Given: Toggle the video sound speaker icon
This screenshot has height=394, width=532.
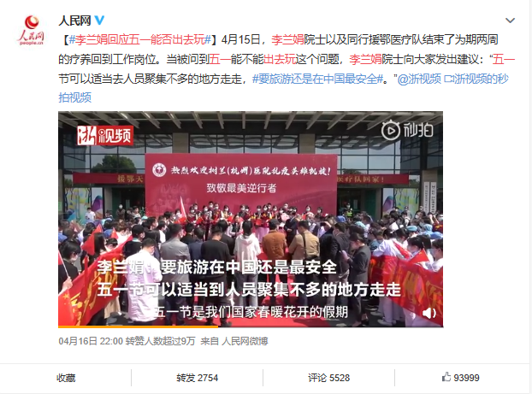Looking at the screenshot, I should click(429, 313).
